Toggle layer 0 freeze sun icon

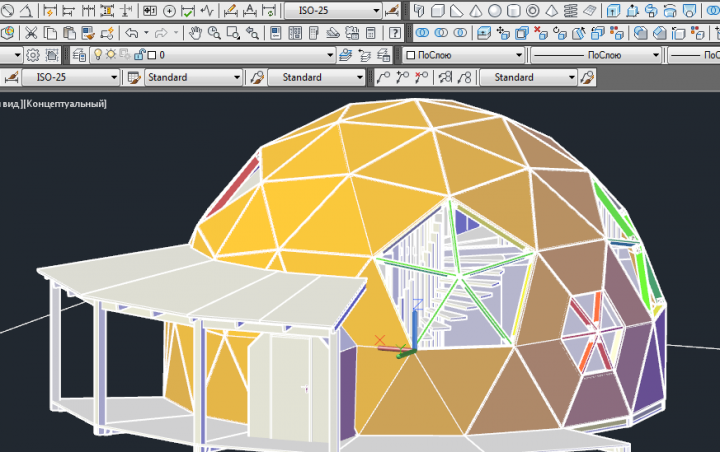click(111, 55)
